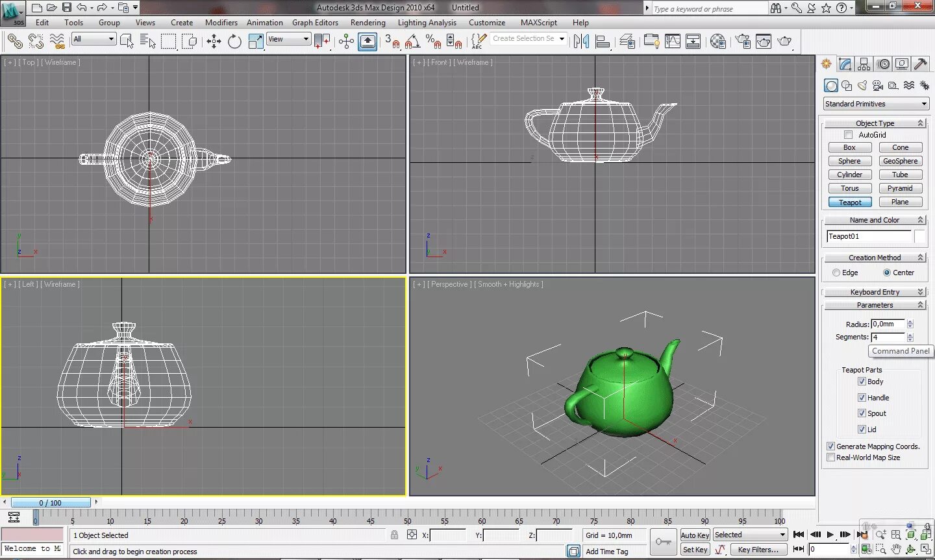Image resolution: width=935 pixels, height=560 pixels.
Task: Select the Shapes category icon
Action: point(847,86)
